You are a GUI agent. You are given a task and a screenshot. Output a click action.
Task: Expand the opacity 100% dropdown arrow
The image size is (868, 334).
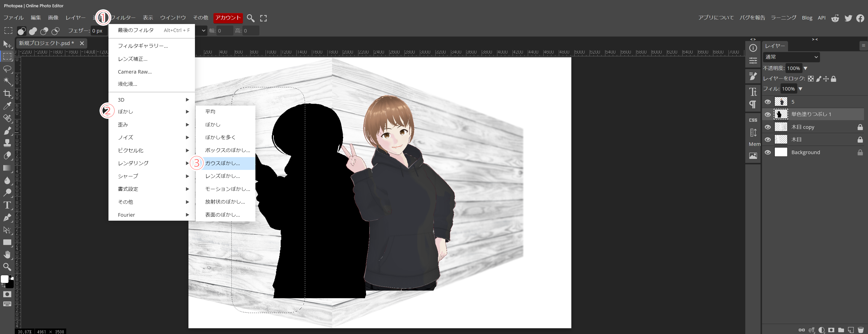(805, 68)
